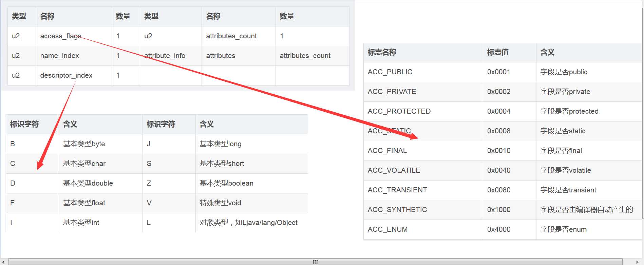
Task: Click ACC_VOLATILE flag name
Action: coord(394,170)
